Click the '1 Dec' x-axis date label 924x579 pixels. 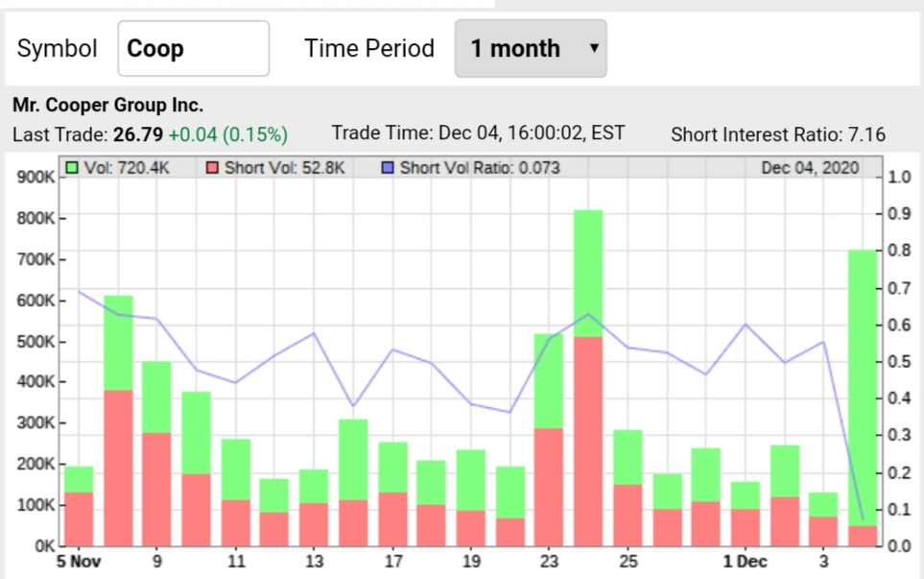[746, 562]
